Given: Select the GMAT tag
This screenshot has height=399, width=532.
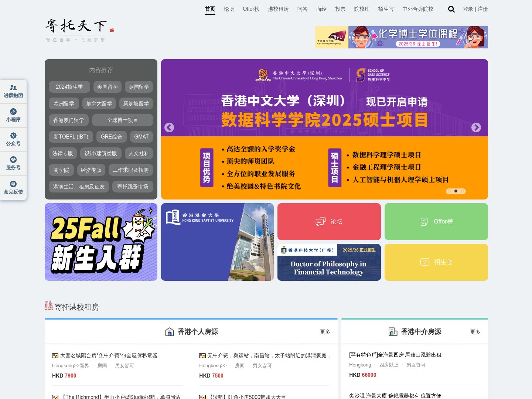Looking at the screenshot, I should click(141, 137).
